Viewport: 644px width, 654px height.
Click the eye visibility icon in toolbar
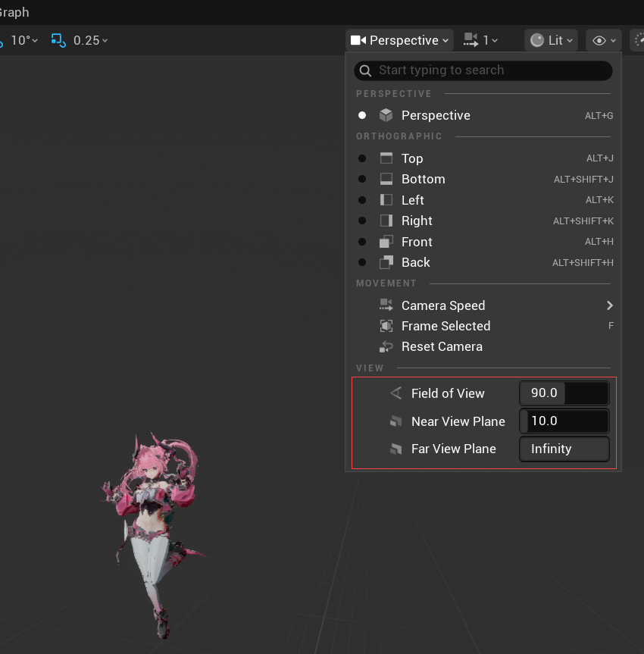[599, 40]
